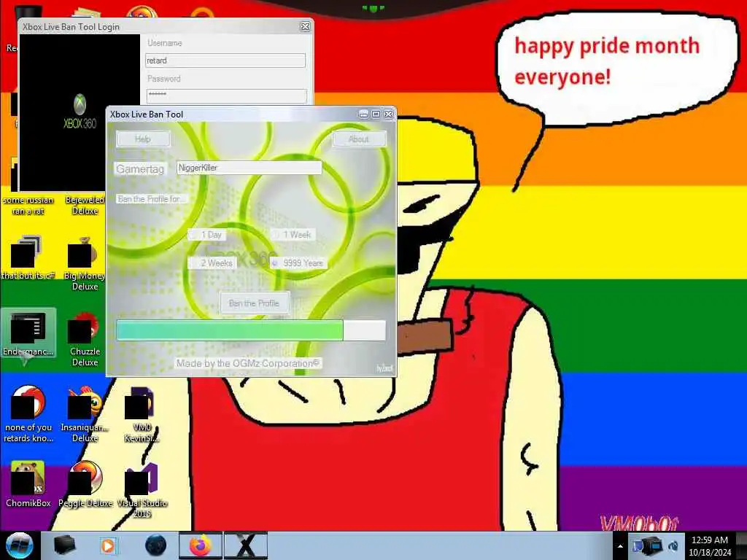The height and width of the screenshot is (560, 747).
Task: Open the dark sphere taskbar icon
Action: [156, 545]
